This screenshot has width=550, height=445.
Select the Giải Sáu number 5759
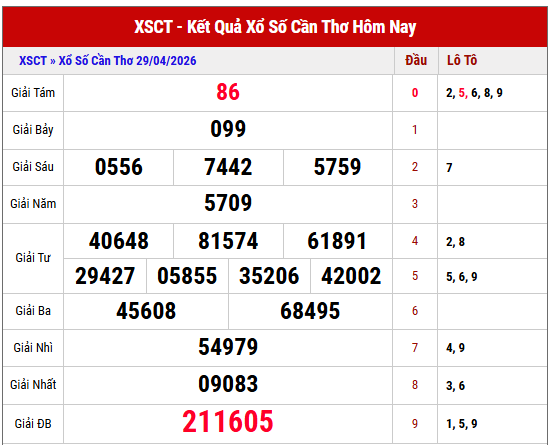point(337,167)
